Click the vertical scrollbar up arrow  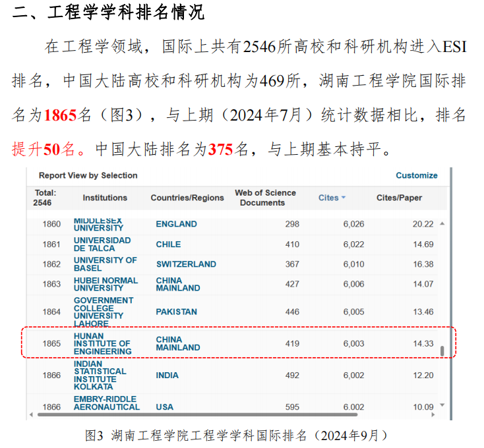click(x=442, y=223)
